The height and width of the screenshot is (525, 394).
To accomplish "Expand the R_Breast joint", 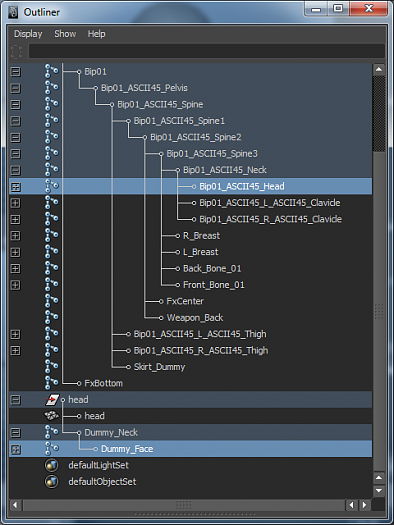I will pos(15,236).
